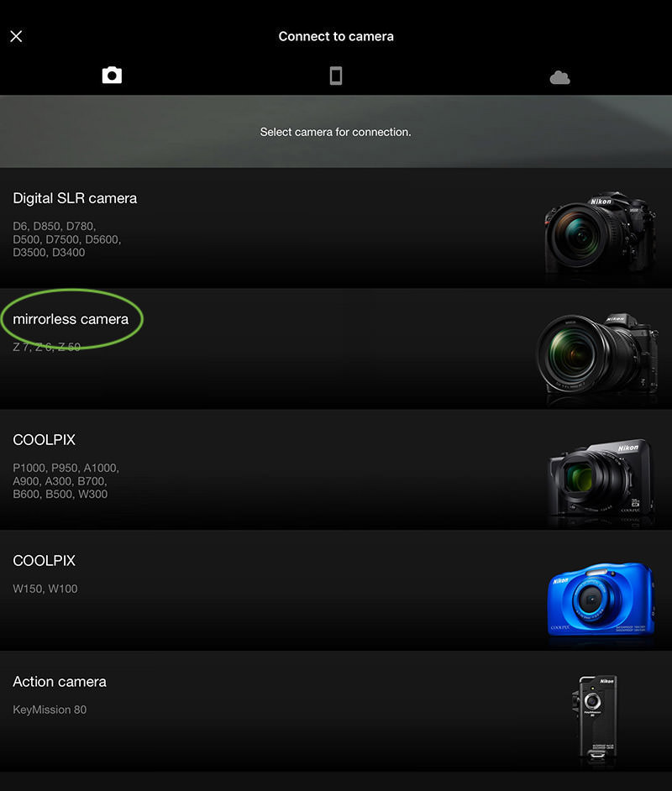This screenshot has height=791, width=672.
Task: Close the Connect to camera screen
Action: (x=16, y=36)
